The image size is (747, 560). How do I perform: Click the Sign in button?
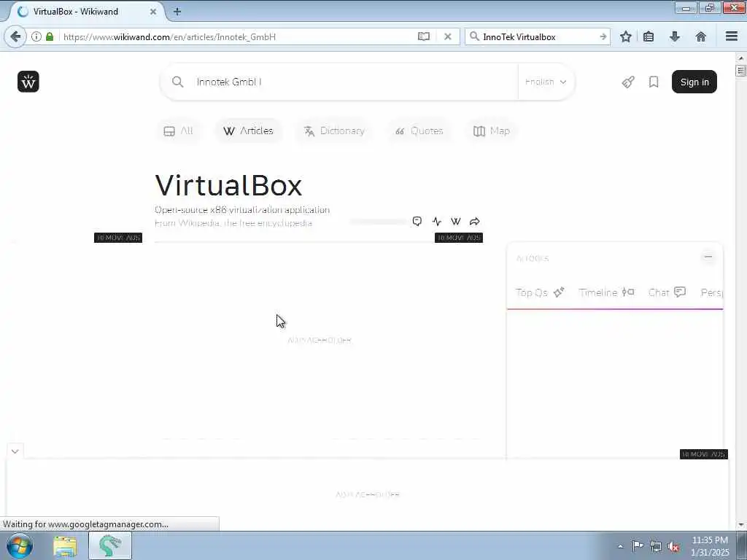(x=694, y=82)
